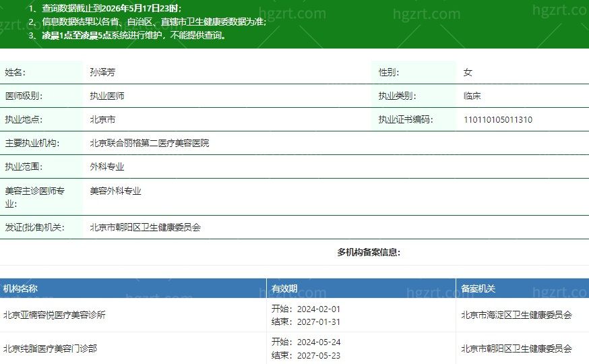Viewport: 589px width, 364px height.
Task: Click start date 2024-02-01
Action: point(319,309)
